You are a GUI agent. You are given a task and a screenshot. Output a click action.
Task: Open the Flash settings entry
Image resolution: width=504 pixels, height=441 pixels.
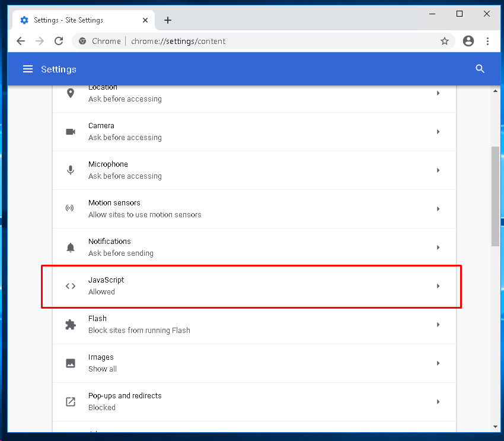pyautogui.click(x=254, y=325)
